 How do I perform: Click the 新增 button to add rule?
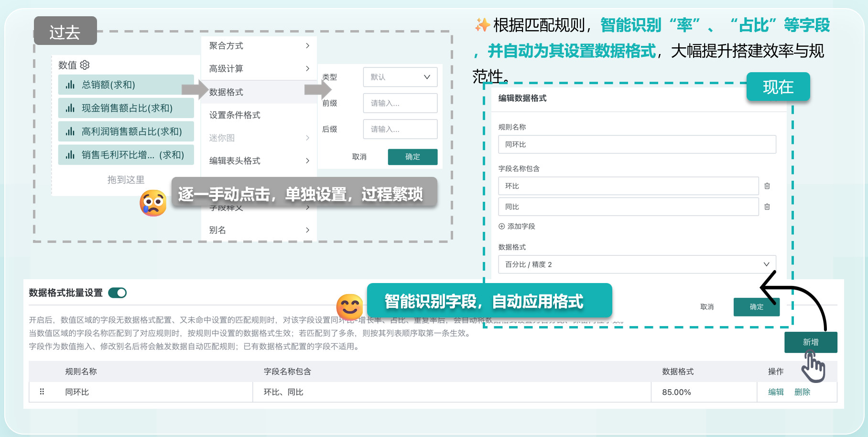(x=811, y=342)
